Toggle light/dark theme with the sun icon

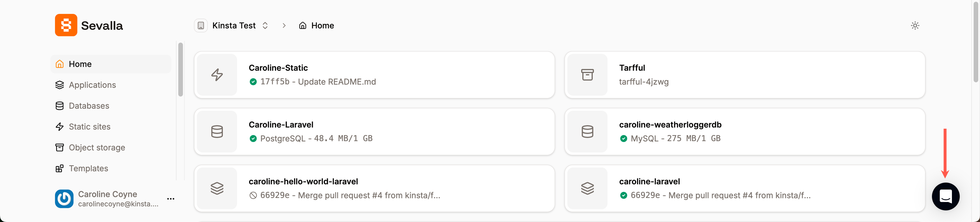(x=915, y=25)
